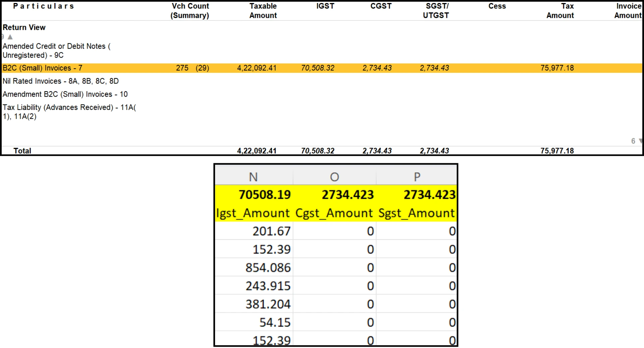Select the Taxable Amount column header

pos(263,10)
